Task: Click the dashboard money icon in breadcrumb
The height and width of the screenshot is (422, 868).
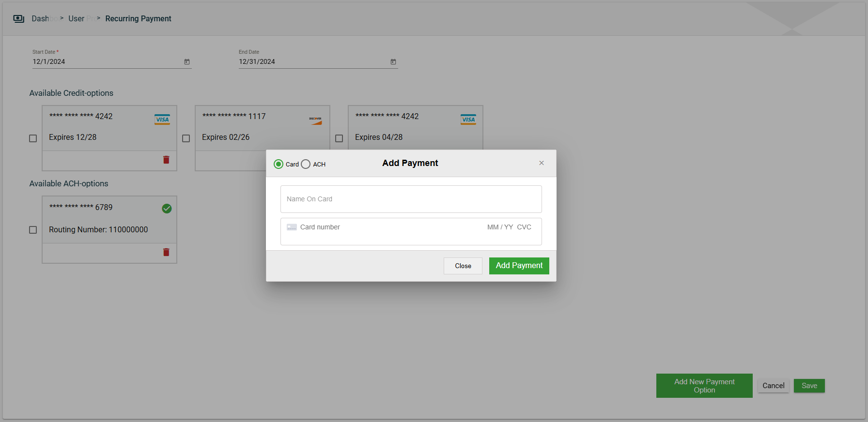Action: pyautogui.click(x=19, y=19)
